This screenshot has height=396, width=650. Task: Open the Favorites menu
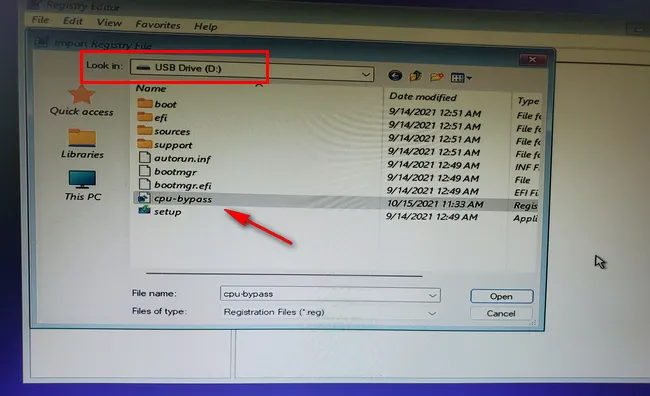click(x=158, y=25)
